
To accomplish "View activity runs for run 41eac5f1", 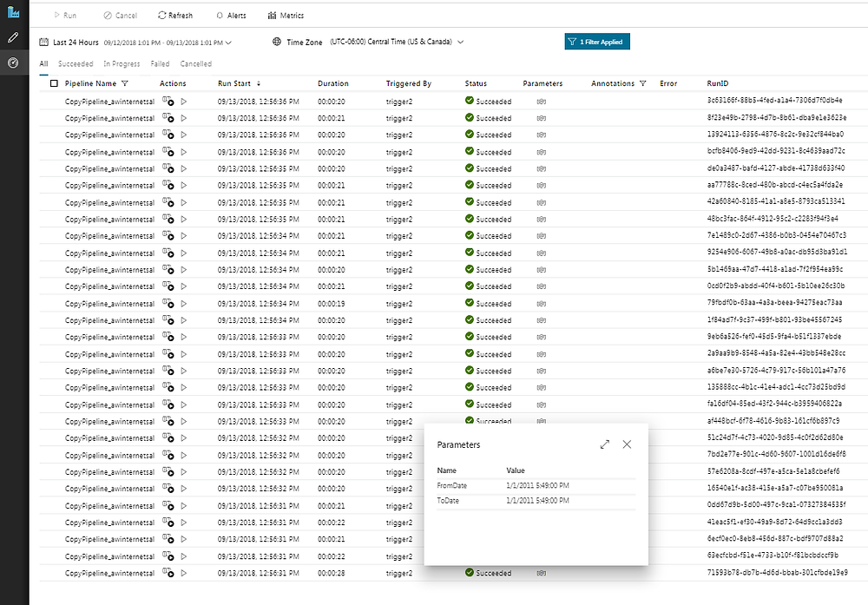I will point(168,522).
